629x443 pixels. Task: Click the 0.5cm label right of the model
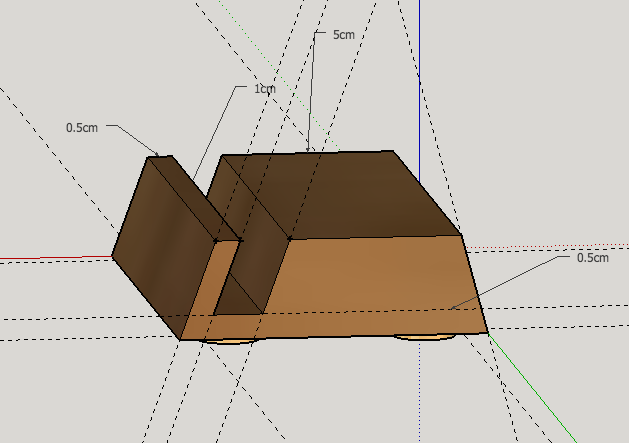[x=592, y=258]
